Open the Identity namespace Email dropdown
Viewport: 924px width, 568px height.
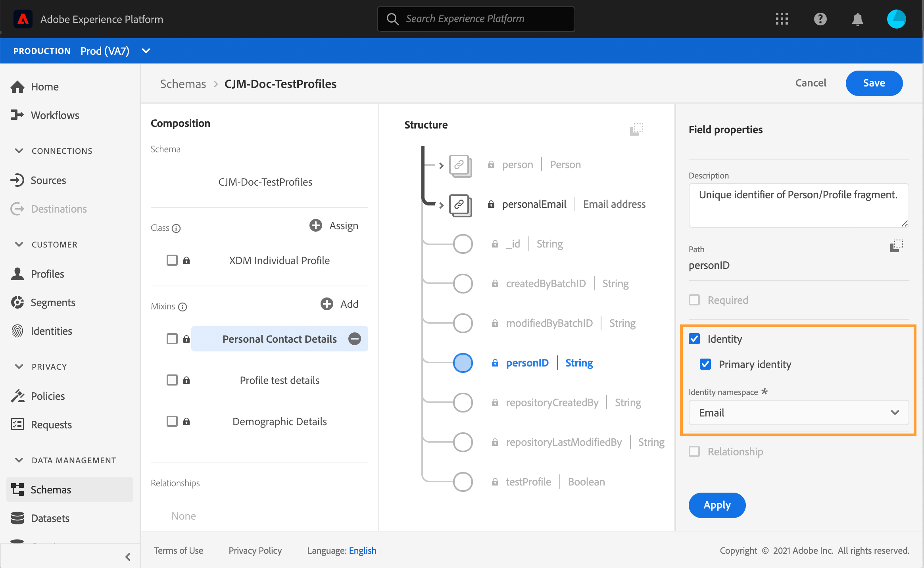click(798, 413)
